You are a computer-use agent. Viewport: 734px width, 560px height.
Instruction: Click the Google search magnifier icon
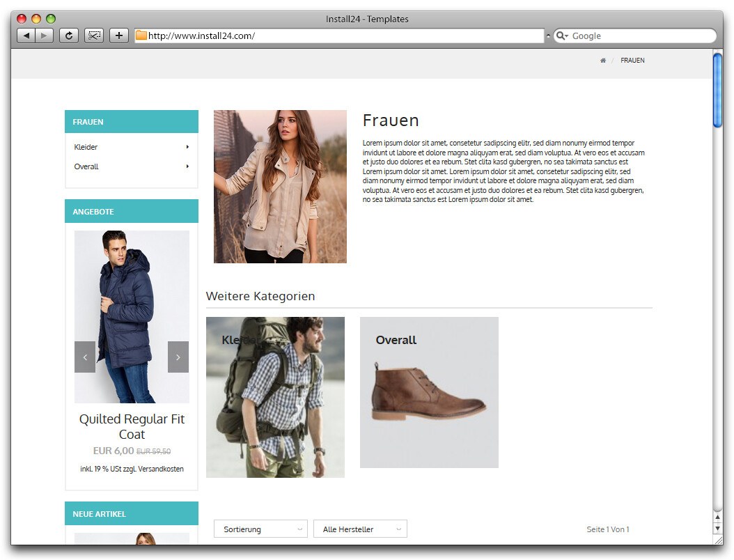pyautogui.click(x=561, y=36)
